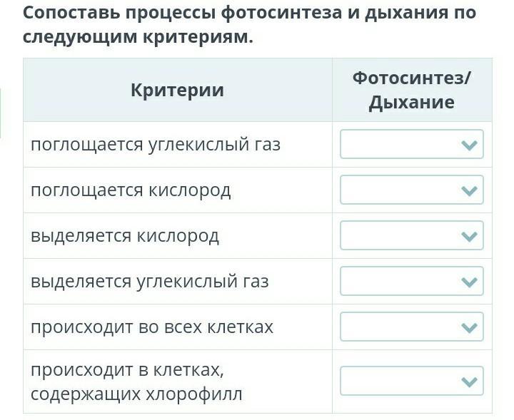Open answer dropdown for "поглощается углекислый газ"

411,145
